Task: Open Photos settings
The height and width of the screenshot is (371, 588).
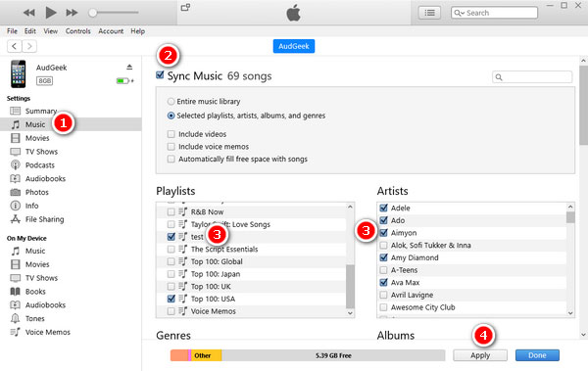Action: [x=37, y=192]
